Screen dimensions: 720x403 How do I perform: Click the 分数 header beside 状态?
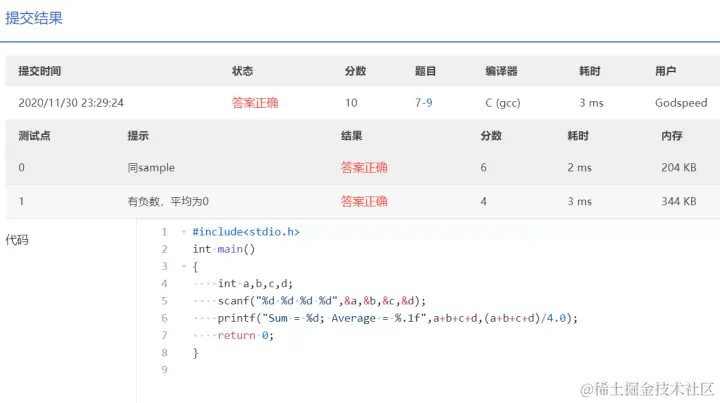point(355,71)
